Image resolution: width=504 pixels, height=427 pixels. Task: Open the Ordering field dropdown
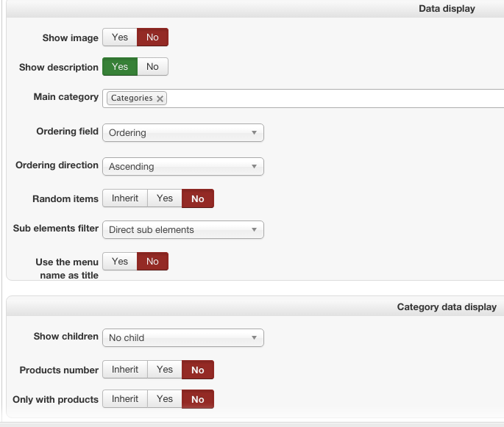click(182, 133)
